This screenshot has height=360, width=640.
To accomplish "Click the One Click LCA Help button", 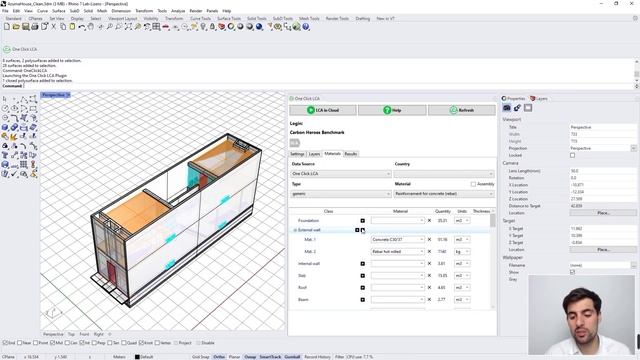I will (392, 110).
